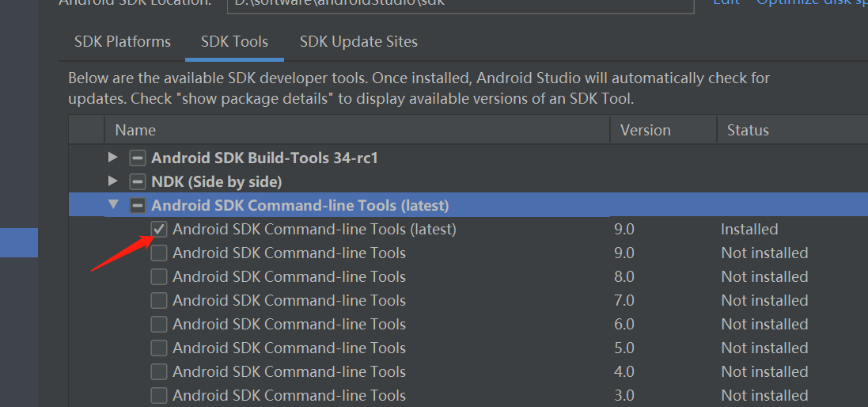Check Command-line Tools version 6.0

tap(159, 325)
